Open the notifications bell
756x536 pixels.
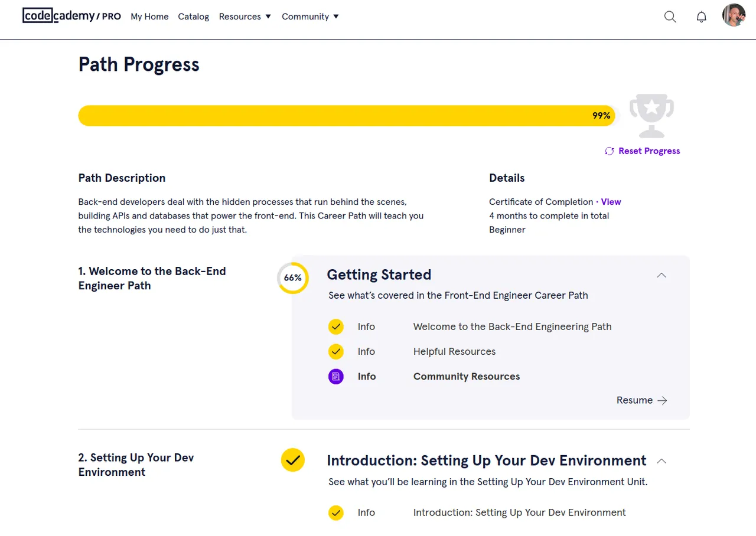pyautogui.click(x=701, y=17)
